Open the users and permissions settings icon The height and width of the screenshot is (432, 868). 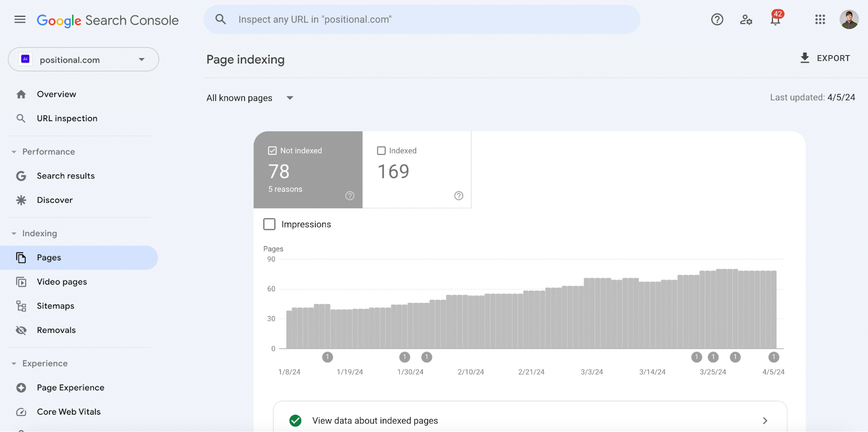tap(746, 20)
